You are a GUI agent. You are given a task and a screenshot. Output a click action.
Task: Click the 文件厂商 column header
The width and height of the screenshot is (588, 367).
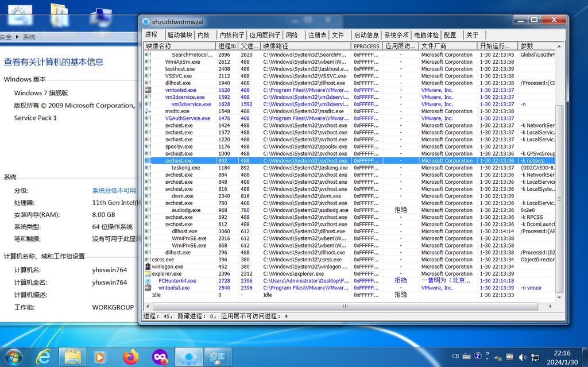click(448, 46)
